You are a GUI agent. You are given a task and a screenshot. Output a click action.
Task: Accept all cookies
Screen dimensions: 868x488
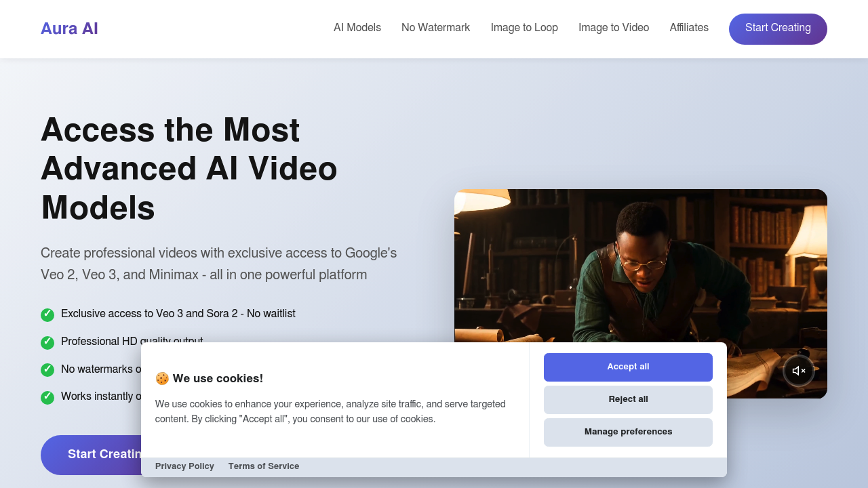pyautogui.click(x=628, y=367)
